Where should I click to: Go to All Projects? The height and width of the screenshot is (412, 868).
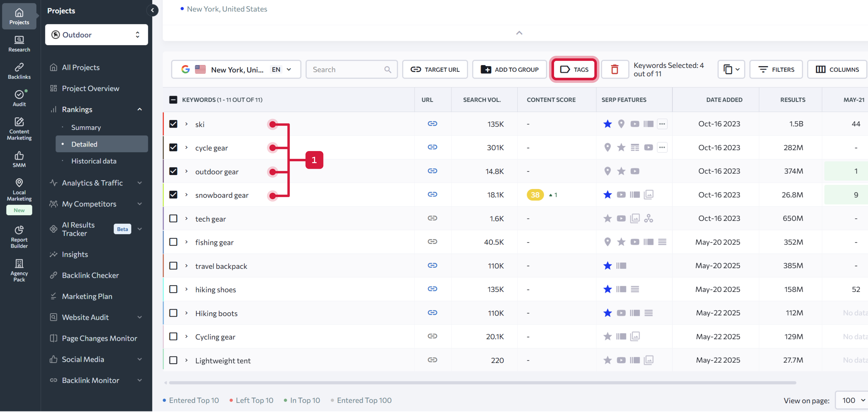(81, 67)
